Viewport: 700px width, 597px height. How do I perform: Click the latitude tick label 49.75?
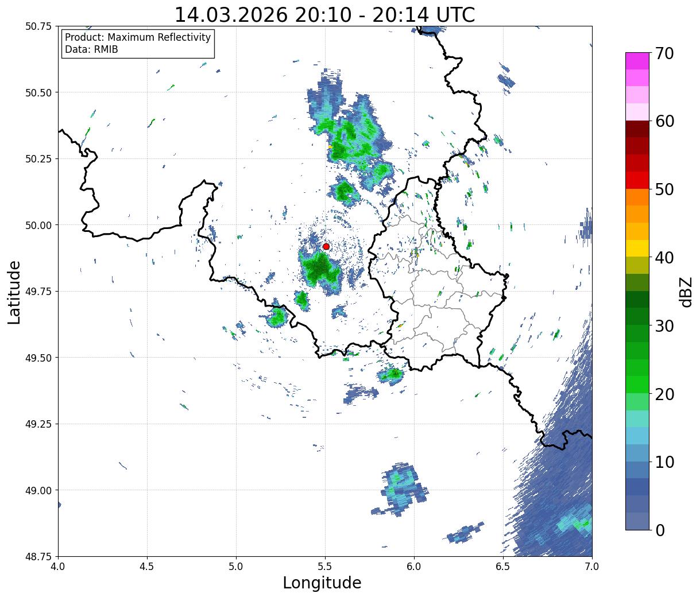(x=38, y=292)
